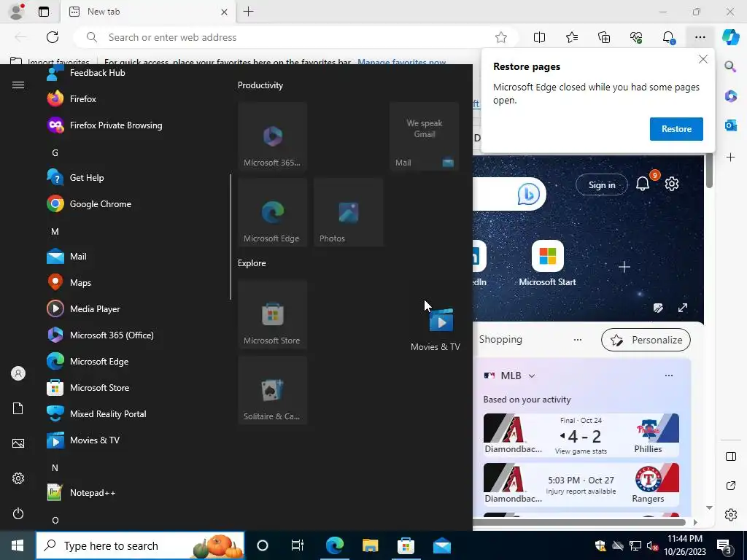The image size is (747, 560).
Task: Select the Shopping feed tab
Action: point(500,340)
